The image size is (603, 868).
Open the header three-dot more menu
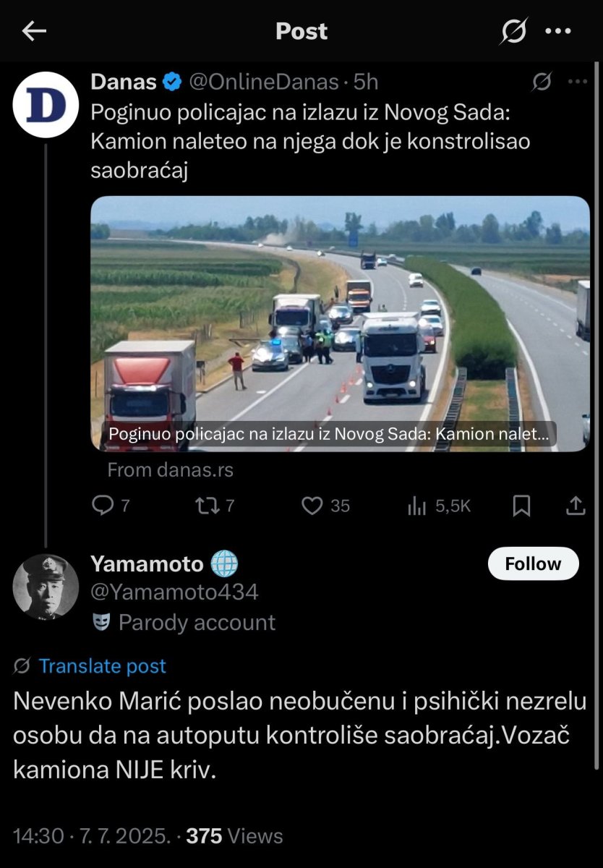[x=557, y=31]
